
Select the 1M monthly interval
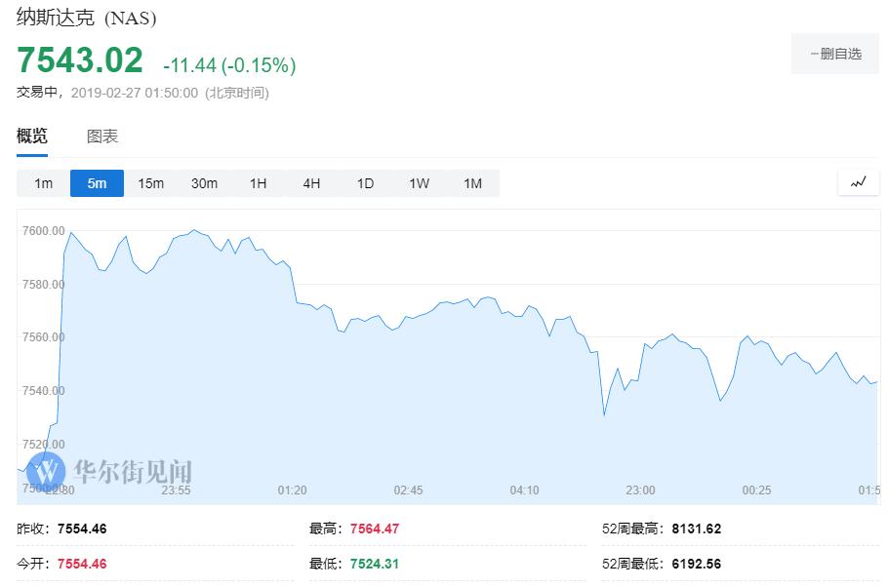point(472,183)
